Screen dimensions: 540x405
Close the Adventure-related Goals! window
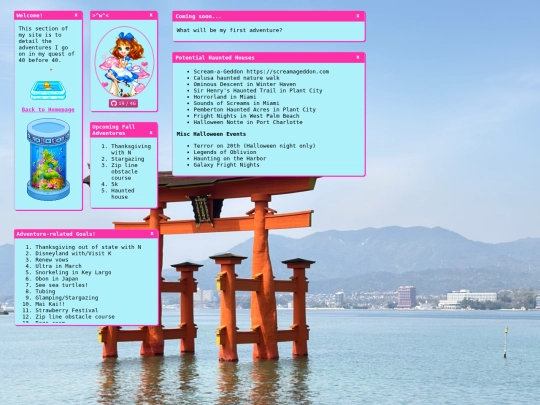(152, 233)
